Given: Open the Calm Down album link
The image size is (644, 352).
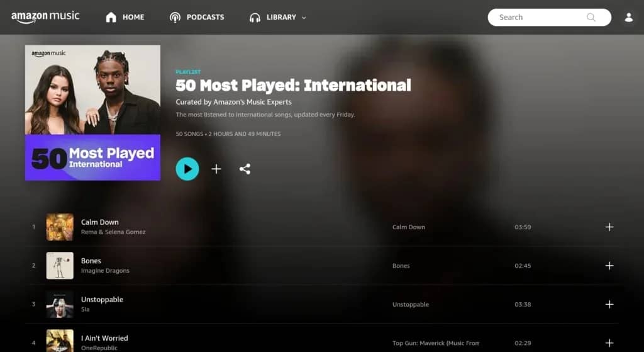Looking at the screenshot, I should point(409,227).
